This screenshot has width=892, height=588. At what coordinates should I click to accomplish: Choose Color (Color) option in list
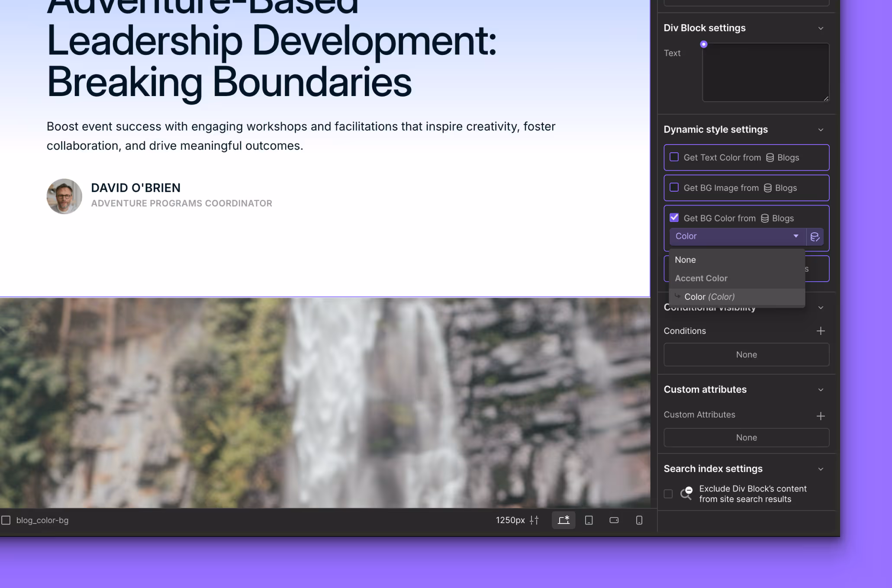(709, 297)
